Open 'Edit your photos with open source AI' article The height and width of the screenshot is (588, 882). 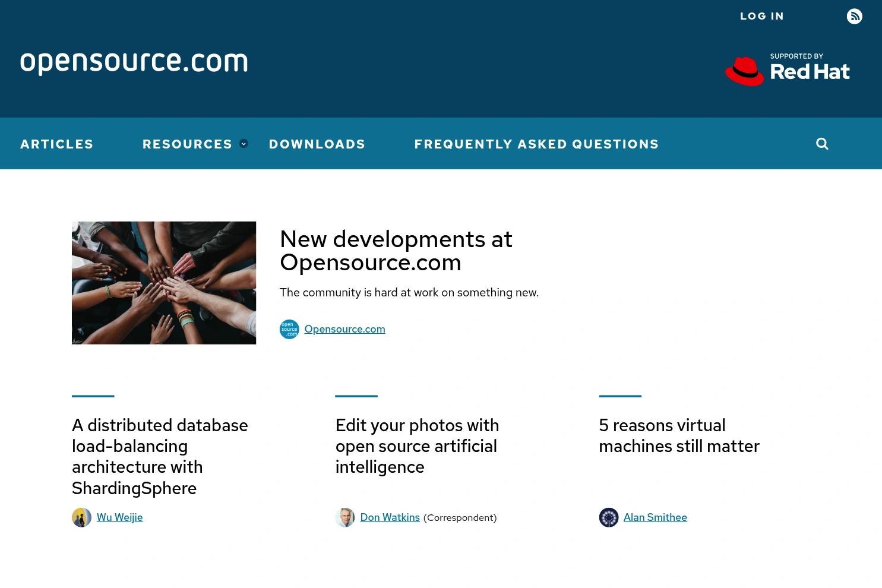(x=417, y=446)
